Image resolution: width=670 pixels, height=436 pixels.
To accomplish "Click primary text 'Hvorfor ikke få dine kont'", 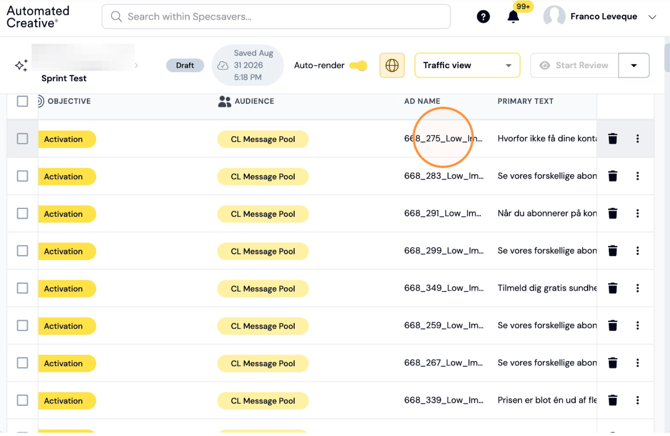I will pyautogui.click(x=547, y=138).
